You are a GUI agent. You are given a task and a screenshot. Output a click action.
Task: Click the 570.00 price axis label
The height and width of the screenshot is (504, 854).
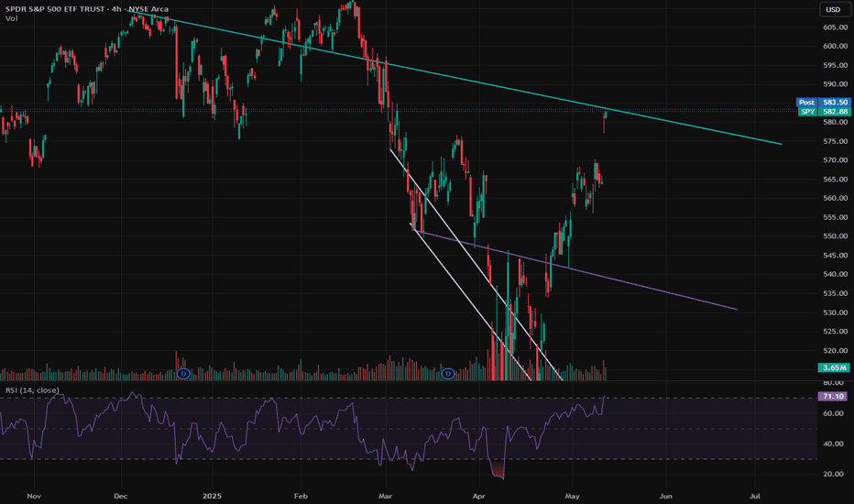pos(835,160)
